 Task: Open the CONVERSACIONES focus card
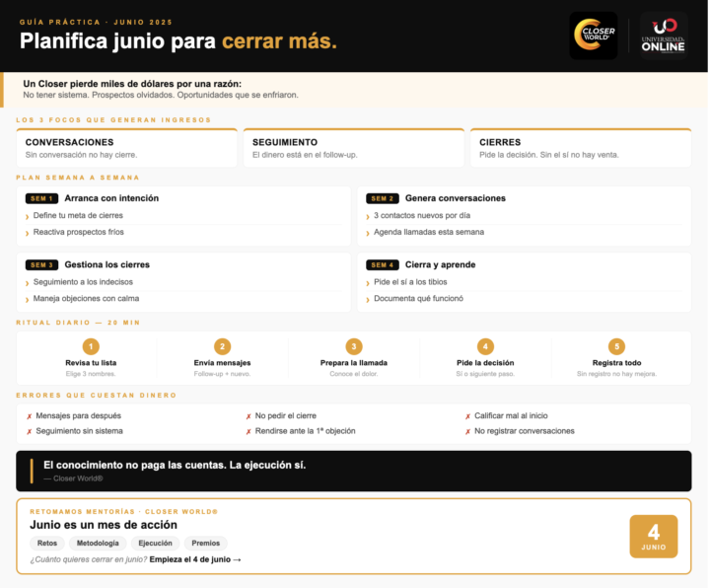[x=127, y=148]
